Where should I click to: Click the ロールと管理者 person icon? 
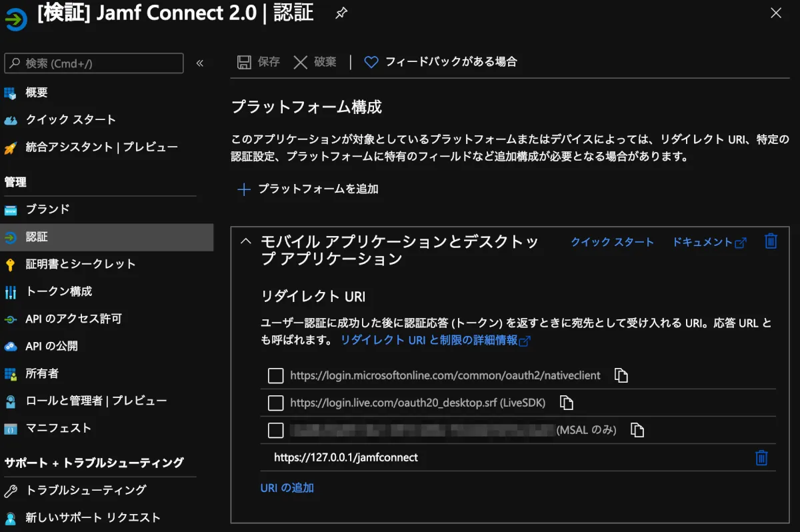(10, 401)
